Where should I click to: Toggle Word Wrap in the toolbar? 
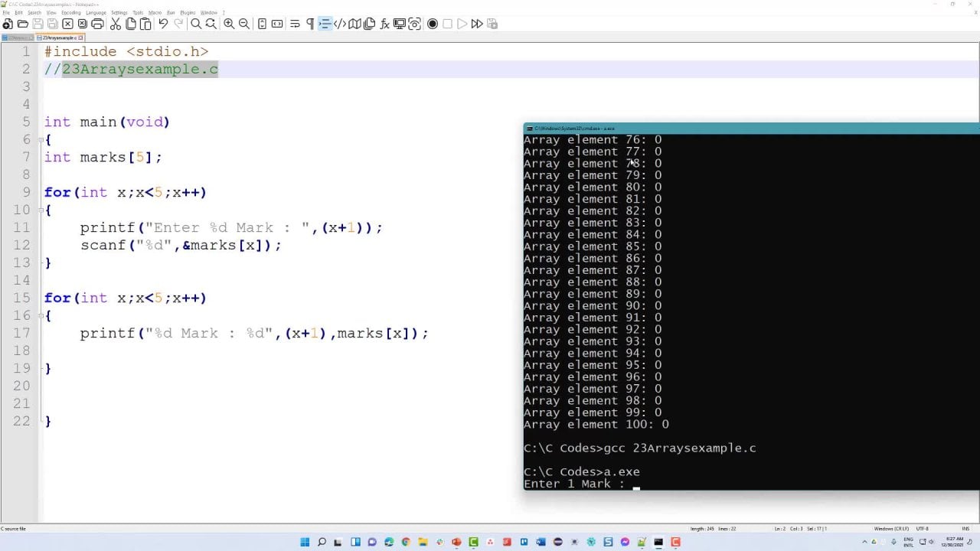(x=295, y=24)
